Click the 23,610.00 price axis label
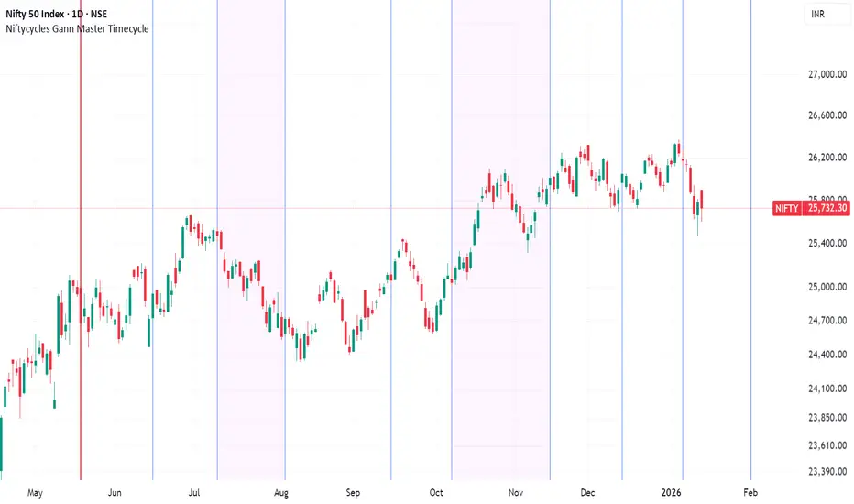Image resolution: width=854 pixels, height=504 pixels. click(827, 445)
